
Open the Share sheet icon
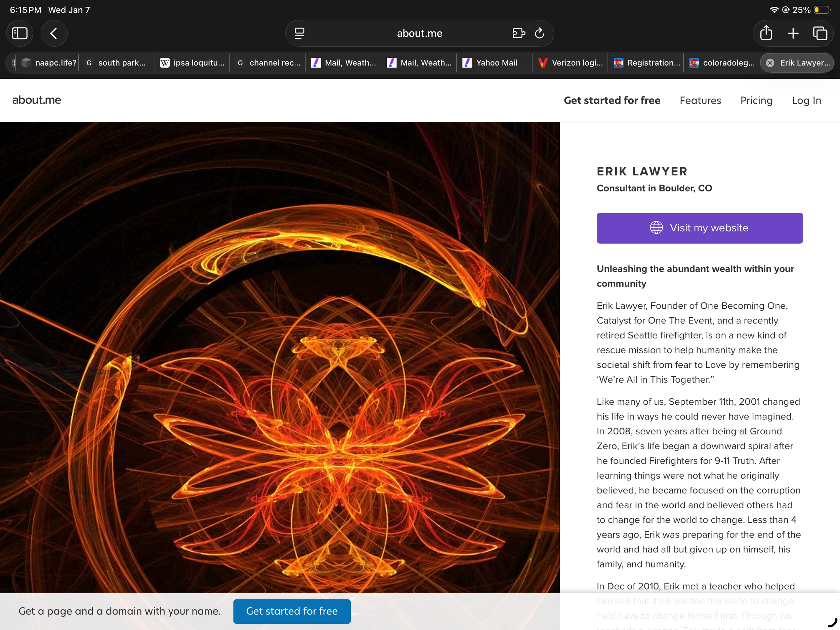pyautogui.click(x=766, y=33)
